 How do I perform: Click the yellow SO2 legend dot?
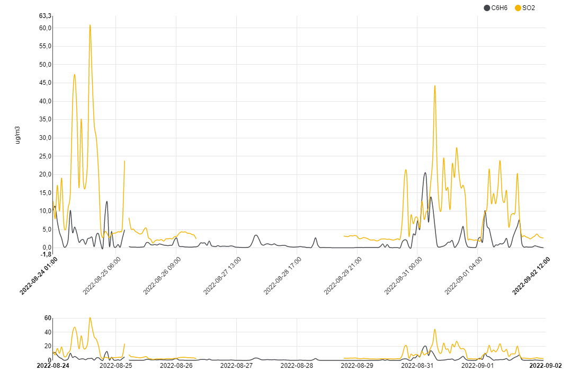[518, 8]
